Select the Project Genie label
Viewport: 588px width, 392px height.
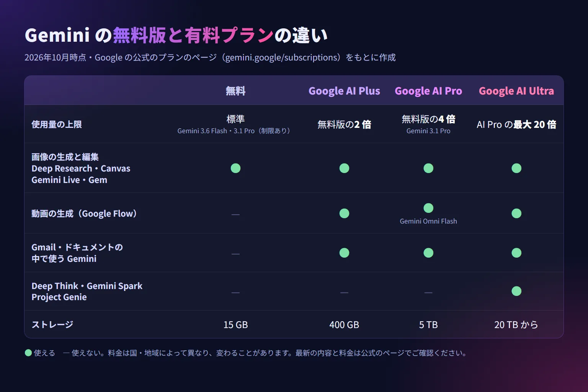click(59, 297)
